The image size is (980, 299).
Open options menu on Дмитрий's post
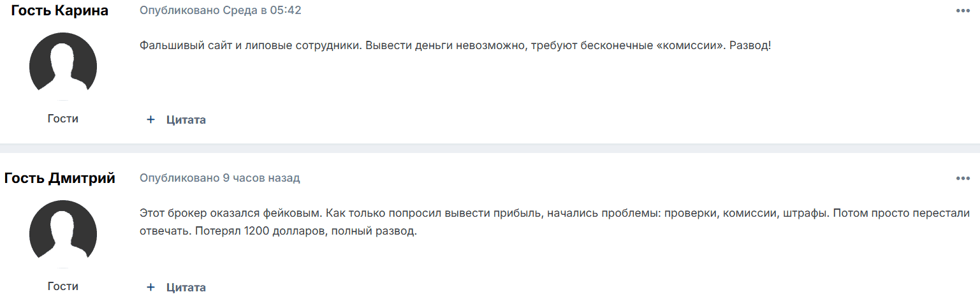[x=962, y=179]
